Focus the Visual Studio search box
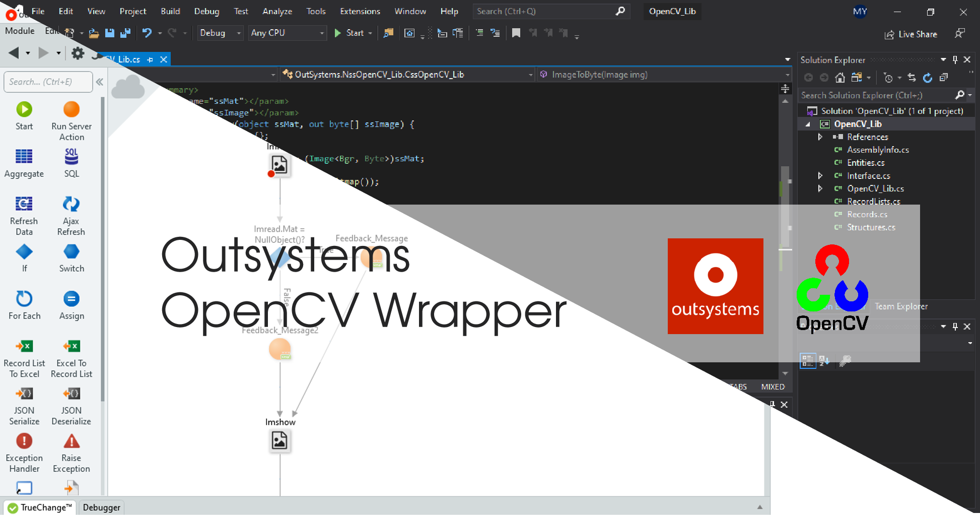 tap(551, 11)
